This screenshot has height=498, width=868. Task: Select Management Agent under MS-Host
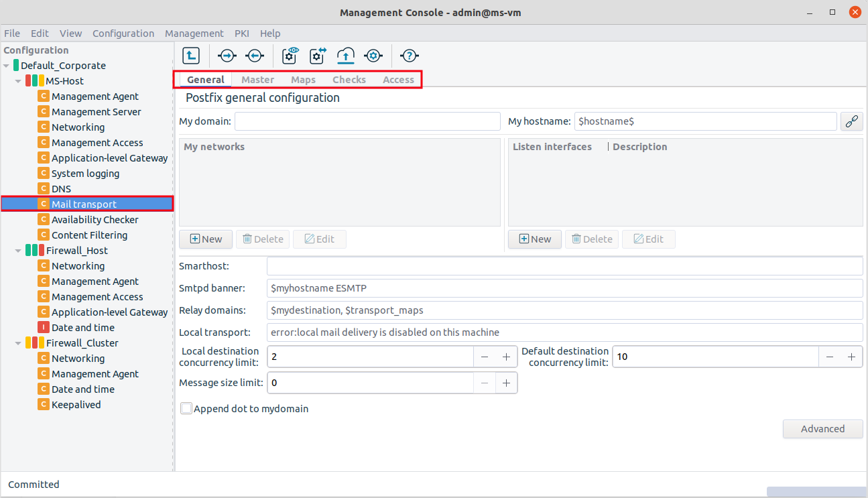tap(95, 97)
